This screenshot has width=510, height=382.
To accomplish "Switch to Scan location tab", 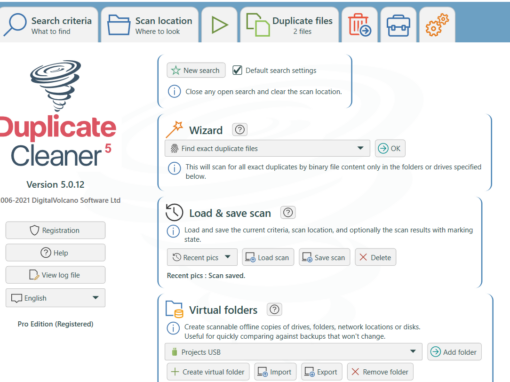I will 150,25.
